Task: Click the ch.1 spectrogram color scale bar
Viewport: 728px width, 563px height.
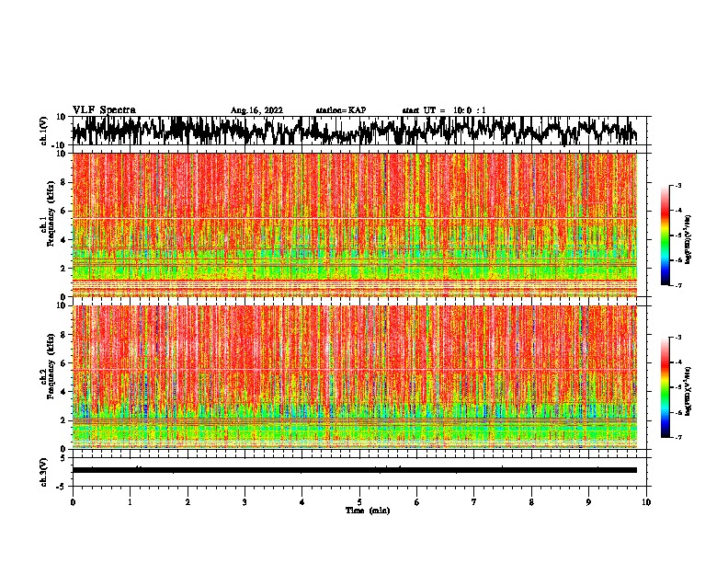Action: coord(665,236)
